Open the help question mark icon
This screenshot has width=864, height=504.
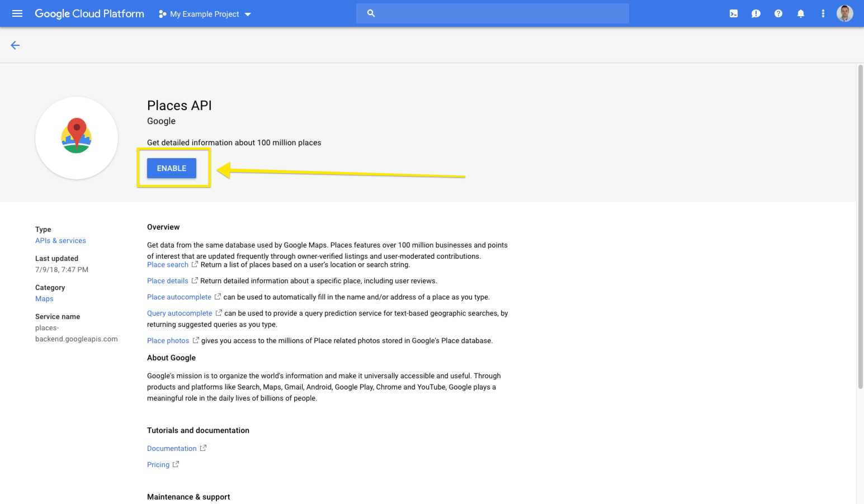click(778, 13)
